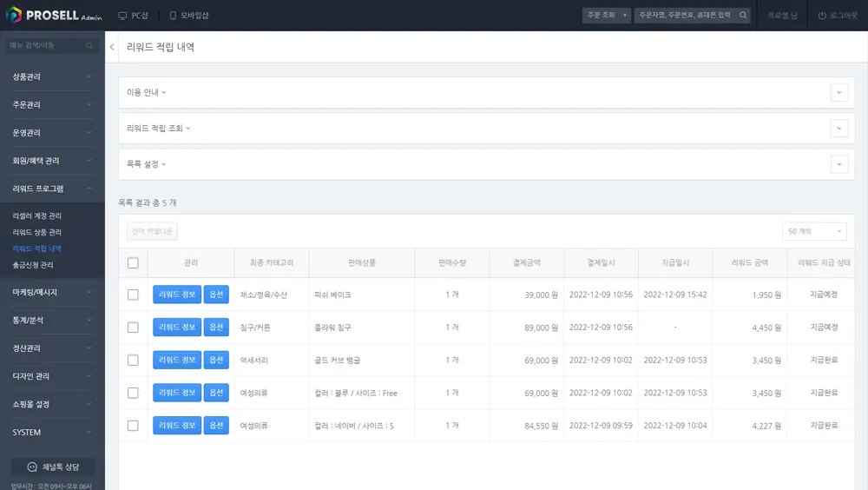Viewport: 868px width, 490px height.
Task: Open 출금신청 관리 submenu
Action: [x=33, y=265]
